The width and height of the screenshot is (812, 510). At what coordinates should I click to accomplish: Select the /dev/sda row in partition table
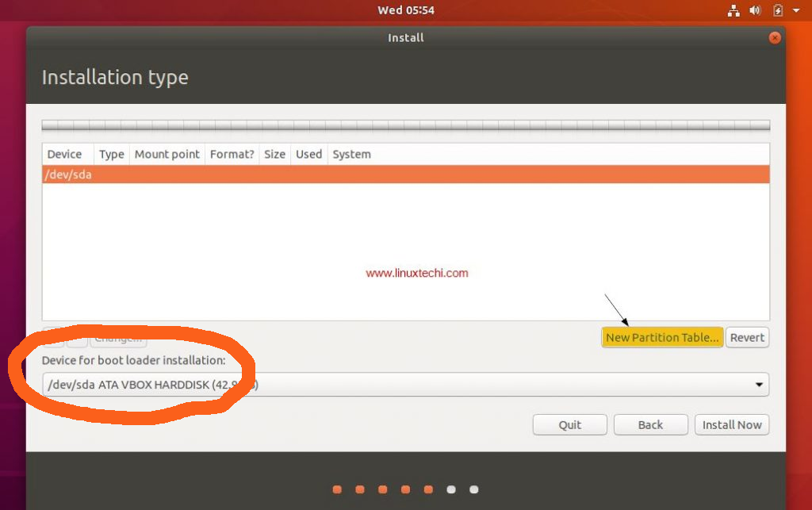[405, 174]
